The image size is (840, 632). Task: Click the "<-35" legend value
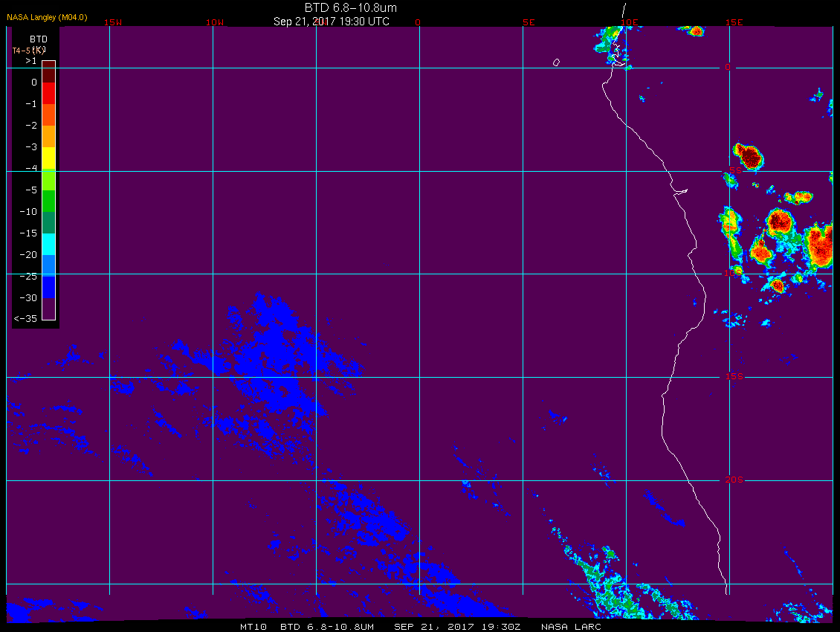(x=25, y=319)
